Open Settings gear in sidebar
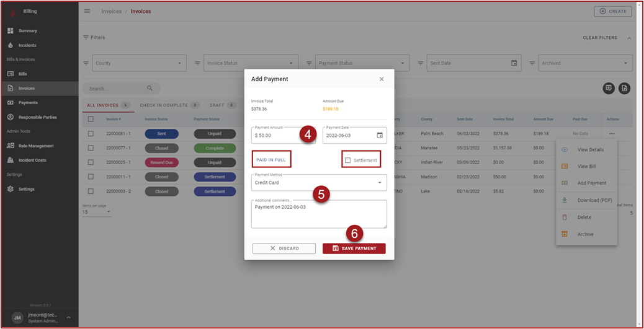The height and width of the screenshot is (329, 644). (11, 189)
